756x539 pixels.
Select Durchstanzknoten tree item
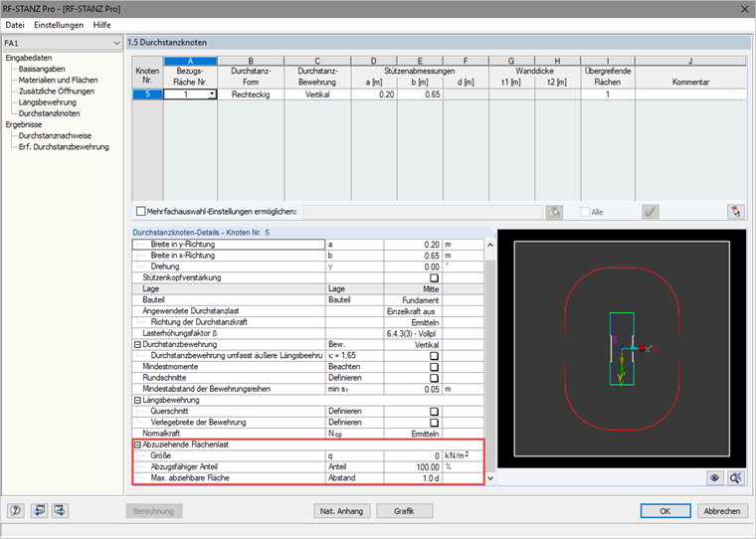(49, 113)
